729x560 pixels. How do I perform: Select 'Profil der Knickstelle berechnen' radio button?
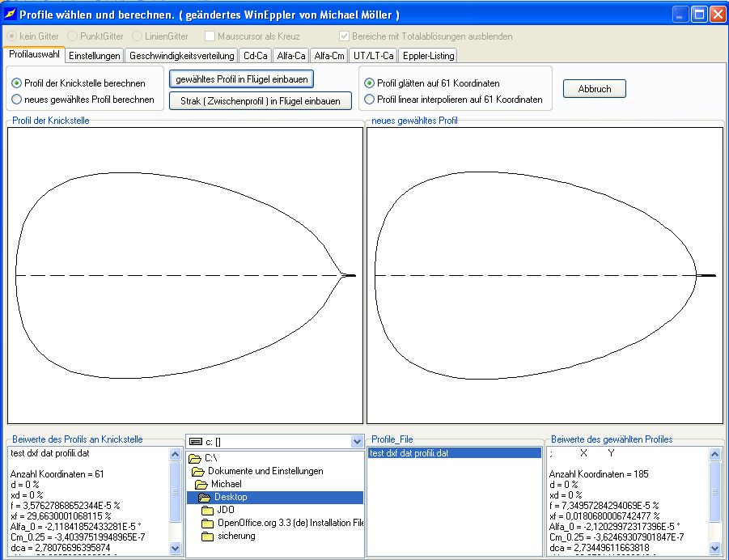[x=17, y=83]
